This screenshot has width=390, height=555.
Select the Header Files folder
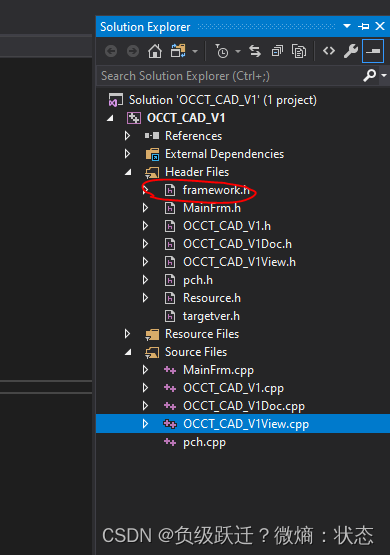197,172
